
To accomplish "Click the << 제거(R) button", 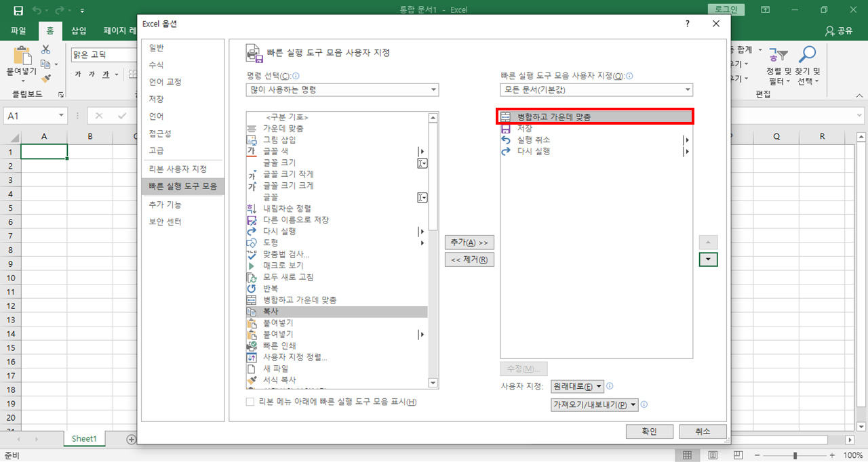I will (469, 259).
